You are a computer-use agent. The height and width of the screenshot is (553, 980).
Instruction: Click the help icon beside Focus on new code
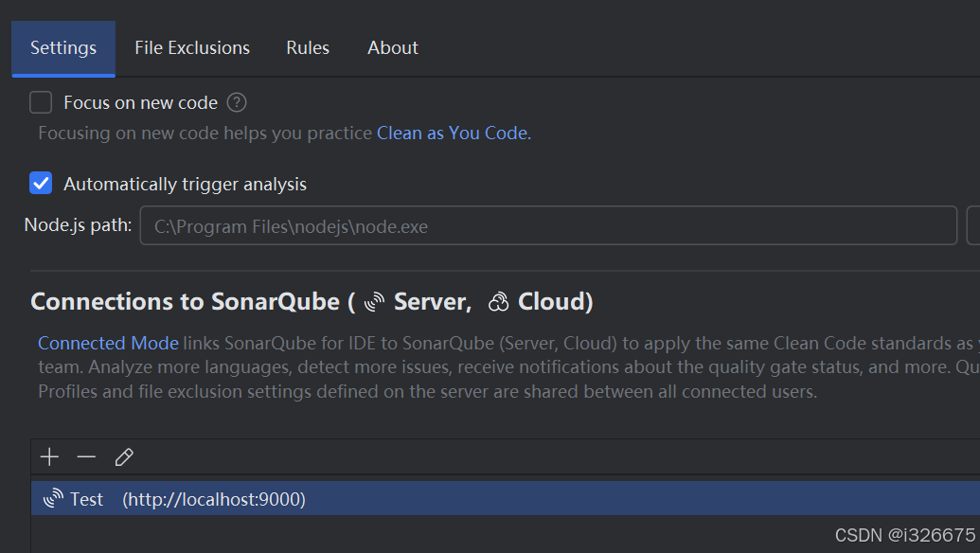[237, 102]
